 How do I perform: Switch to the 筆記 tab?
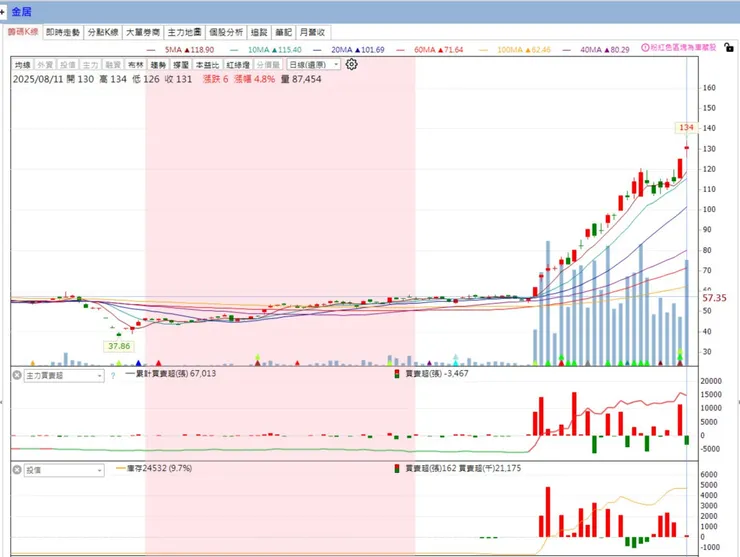284,32
